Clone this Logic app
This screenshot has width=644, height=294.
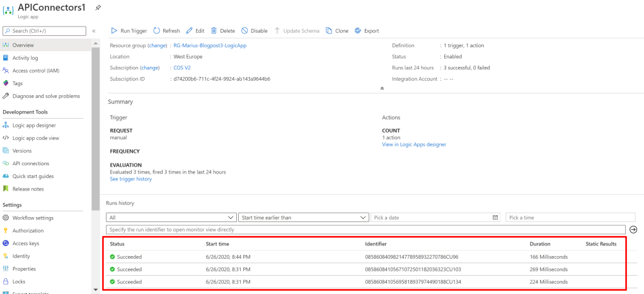[337, 30]
